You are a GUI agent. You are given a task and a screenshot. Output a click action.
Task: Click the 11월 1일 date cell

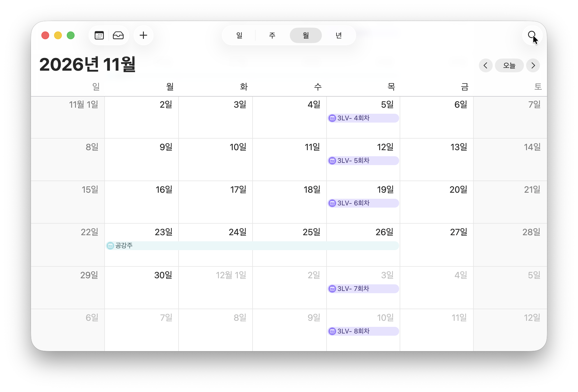(68, 117)
